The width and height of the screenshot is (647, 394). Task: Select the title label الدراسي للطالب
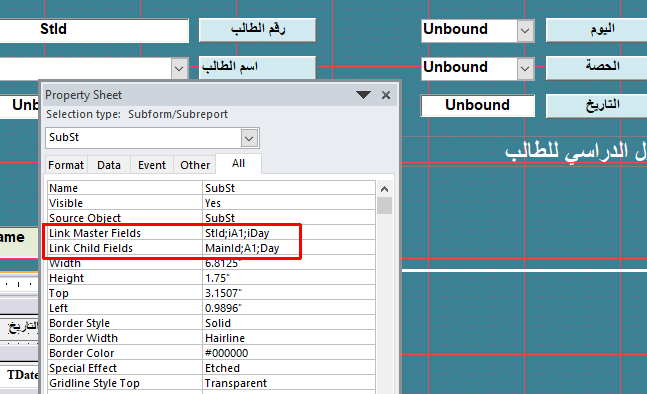pyautogui.click(x=576, y=151)
